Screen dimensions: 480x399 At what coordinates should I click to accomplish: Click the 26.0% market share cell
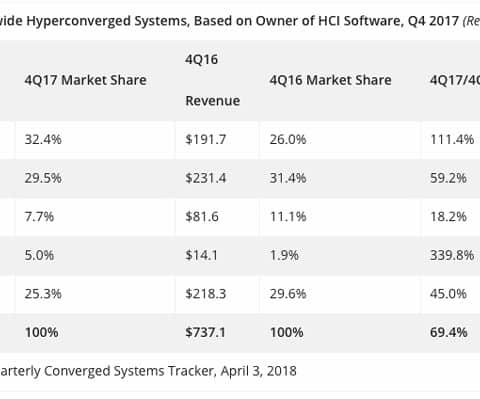[288, 139]
